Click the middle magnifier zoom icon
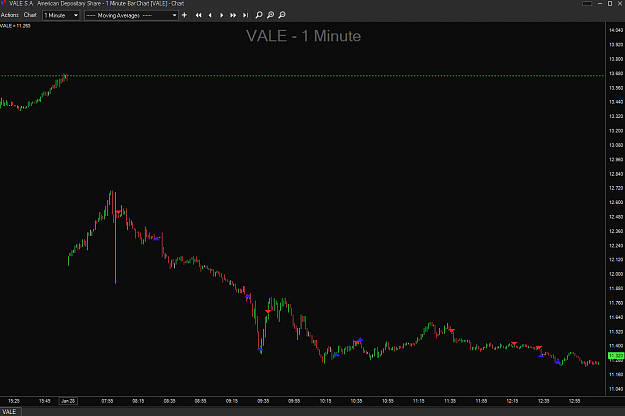The image size is (625, 416). pos(271,15)
